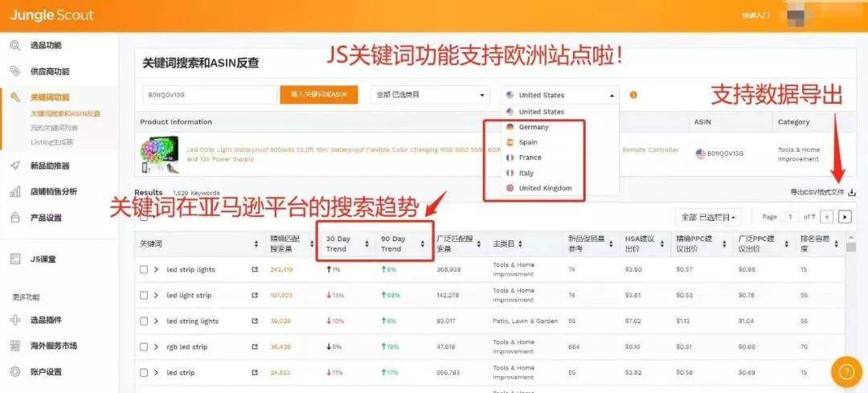Open the 全部 已选类目 category dropdown

click(431, 95)
